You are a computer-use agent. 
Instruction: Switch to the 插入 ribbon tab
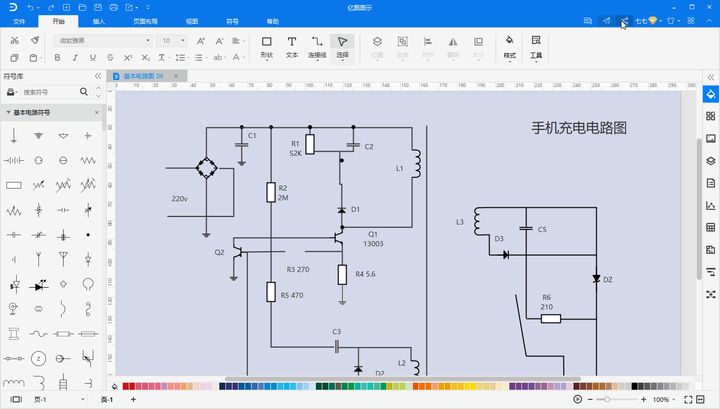click(x=98, y=21)
